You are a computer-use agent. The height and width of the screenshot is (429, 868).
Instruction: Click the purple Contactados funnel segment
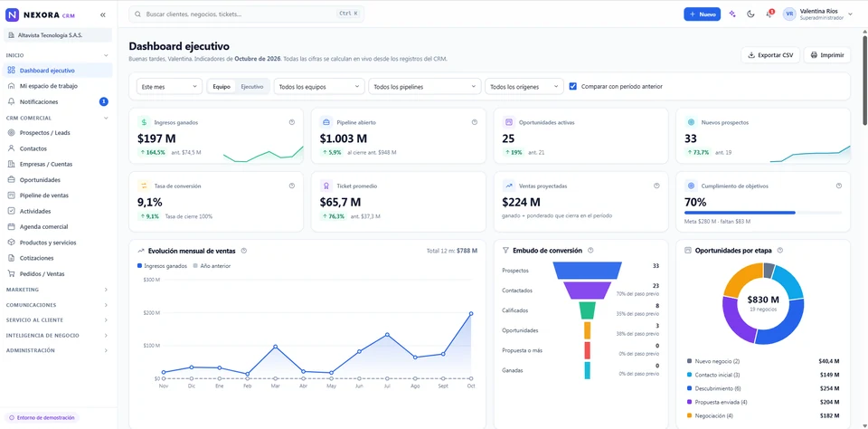(587, 291)
